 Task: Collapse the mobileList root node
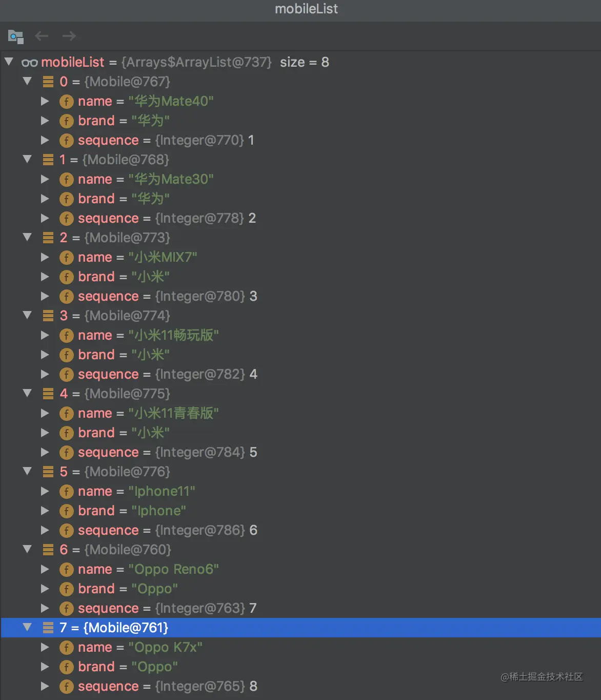[x=9, y=62]
